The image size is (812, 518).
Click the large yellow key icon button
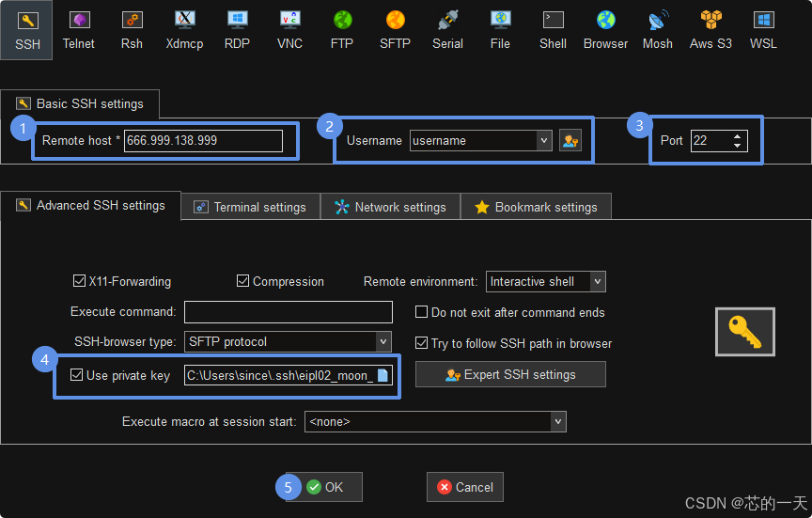pos(744,332)
